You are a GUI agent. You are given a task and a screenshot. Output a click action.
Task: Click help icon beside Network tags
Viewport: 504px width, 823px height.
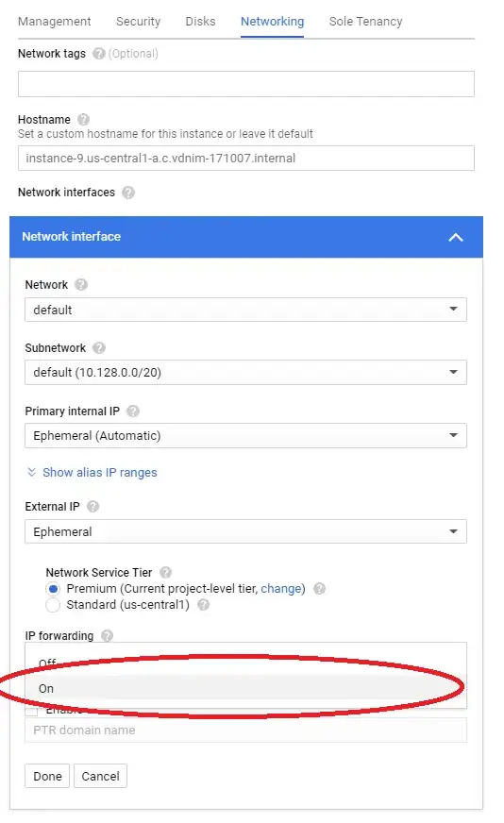click(x=99, y=54)
